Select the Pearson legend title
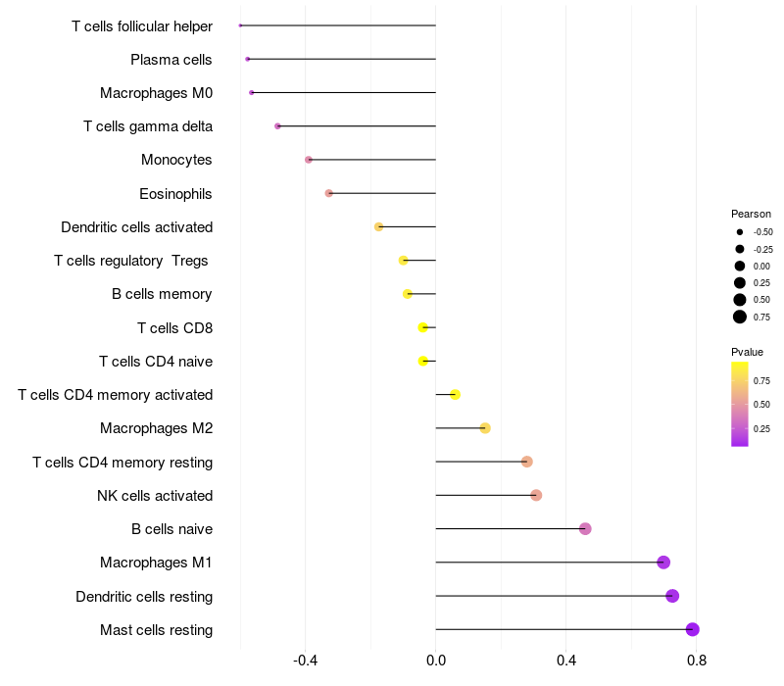The height and width of the screenshot is (686, 784). (x=751, y=214)
